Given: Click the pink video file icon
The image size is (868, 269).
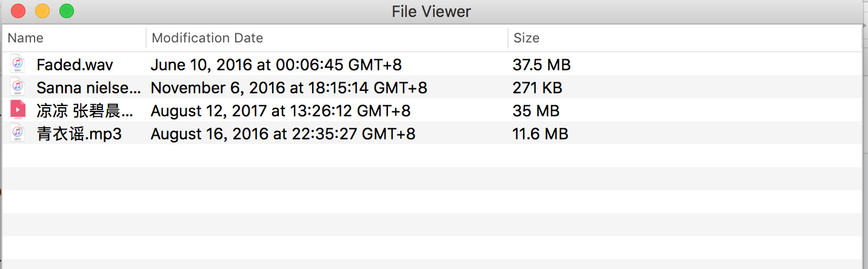Looking at the screenshot, I should [x=18, y=110].
